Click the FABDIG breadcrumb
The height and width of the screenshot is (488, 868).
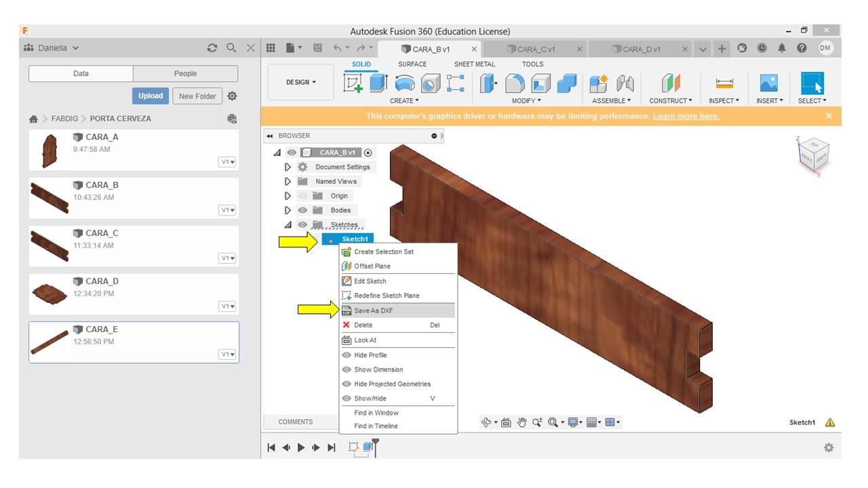tap(64, 119)
